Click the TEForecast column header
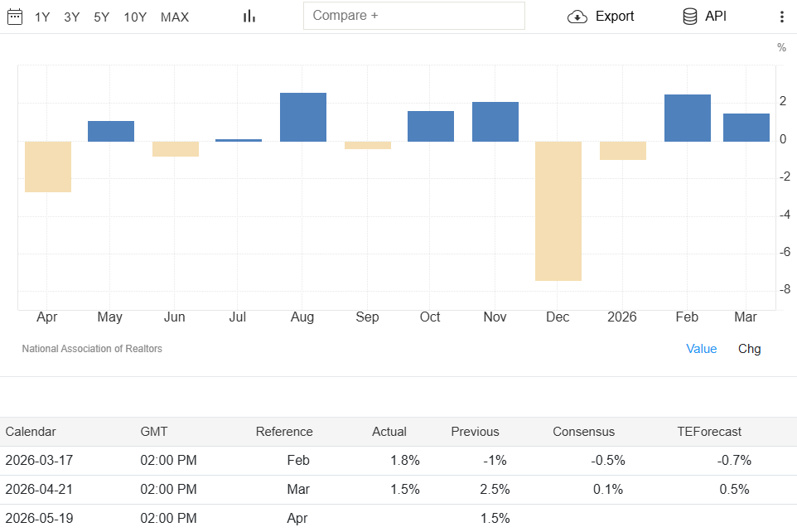 709,432
